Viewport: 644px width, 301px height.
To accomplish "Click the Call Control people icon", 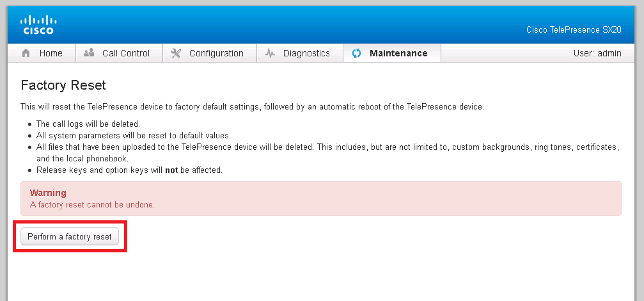I will [x=89, y=53].
